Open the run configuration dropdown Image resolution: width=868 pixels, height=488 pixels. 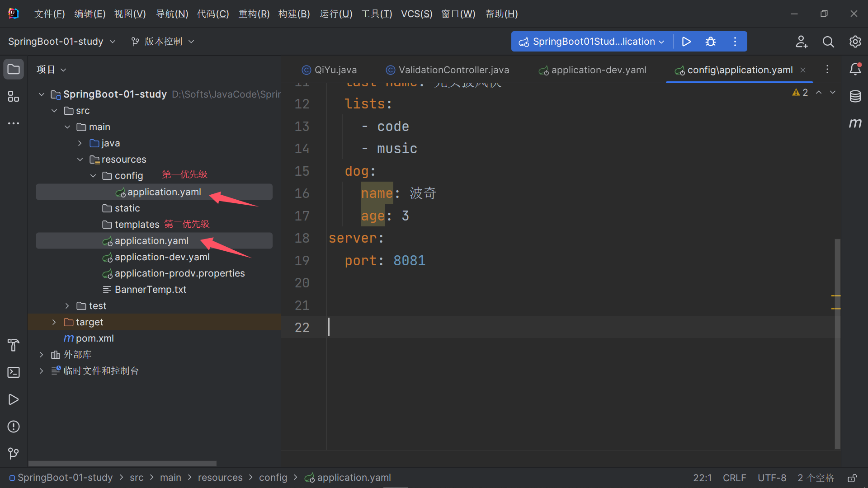pos(592,42)
